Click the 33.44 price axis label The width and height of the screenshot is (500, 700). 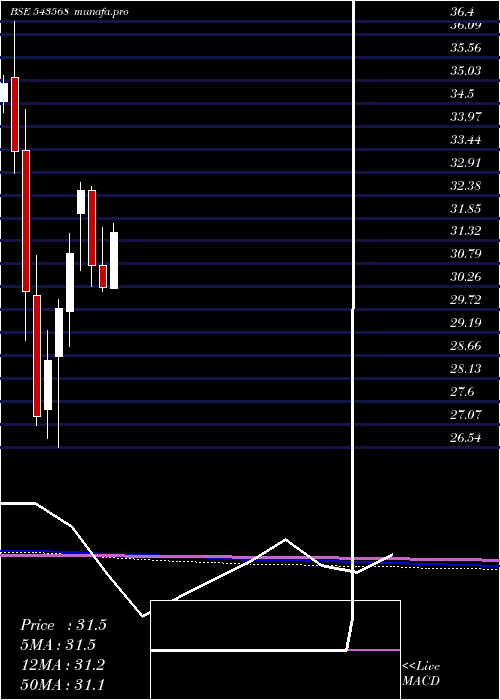click(466, 140)
